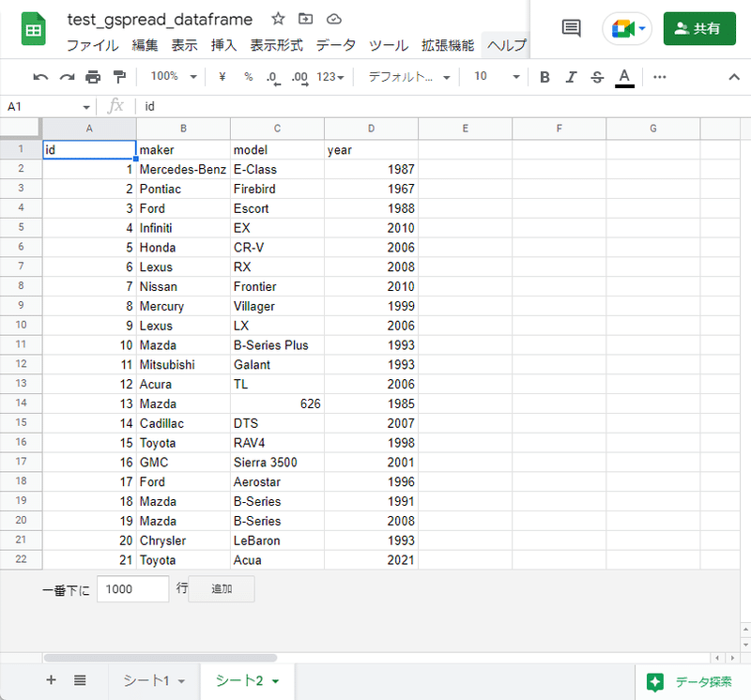The image size is (751, 700).
Task: Open the シート2 tab dropdown arrow
Action: tap(275, 681)
